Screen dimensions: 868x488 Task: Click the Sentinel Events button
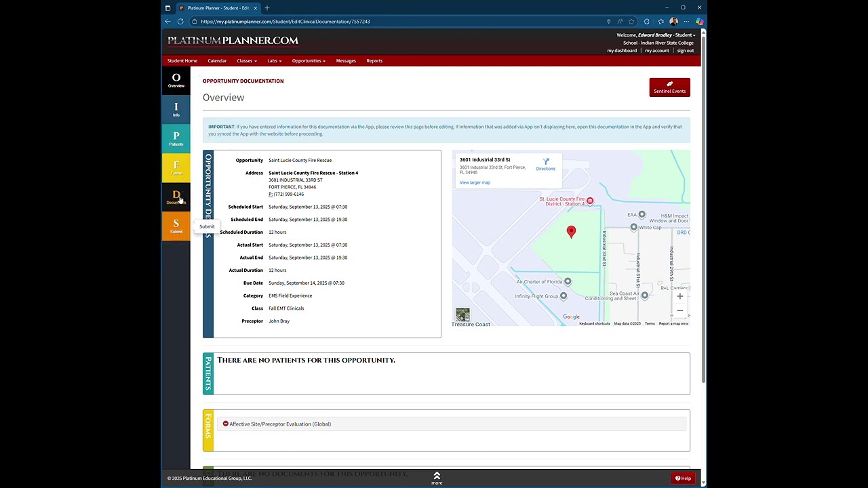[x=669, y=87]
